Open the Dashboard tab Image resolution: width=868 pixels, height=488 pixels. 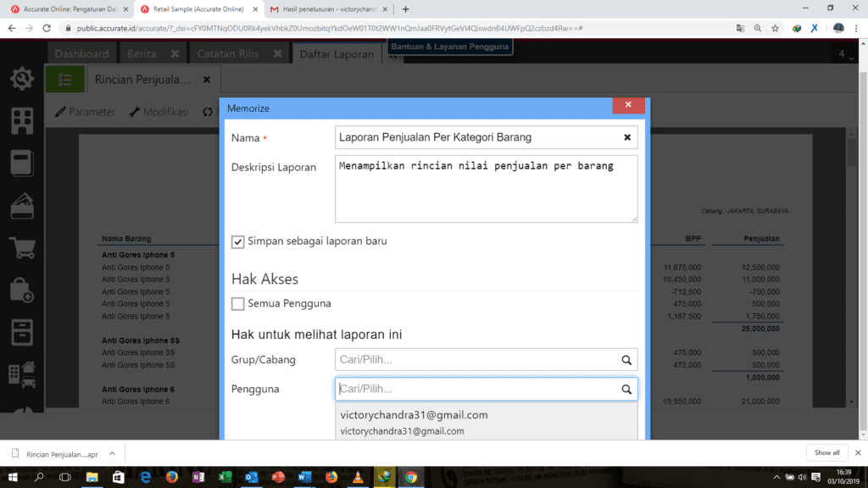click(x=81, y=53)
